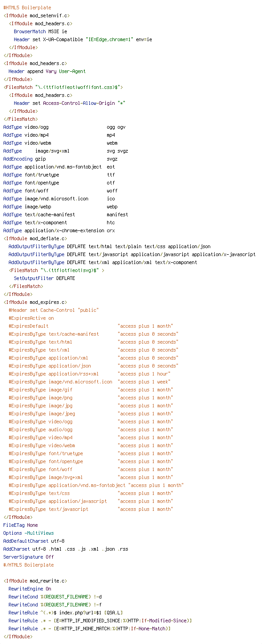Click the "#HTML5 Boilerplate" comment at top
The height and width of the screenshot is (644, 262).
pos(27,8)
